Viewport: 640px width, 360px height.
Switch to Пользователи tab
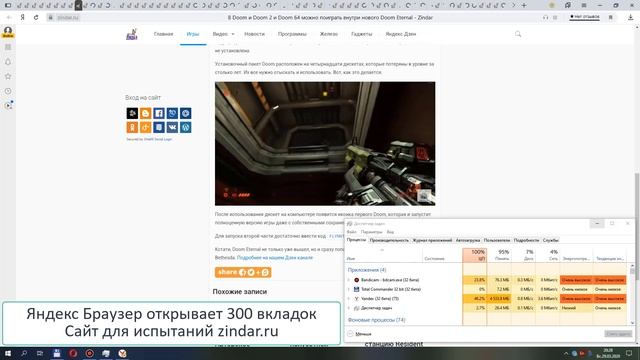click(497, 240)
